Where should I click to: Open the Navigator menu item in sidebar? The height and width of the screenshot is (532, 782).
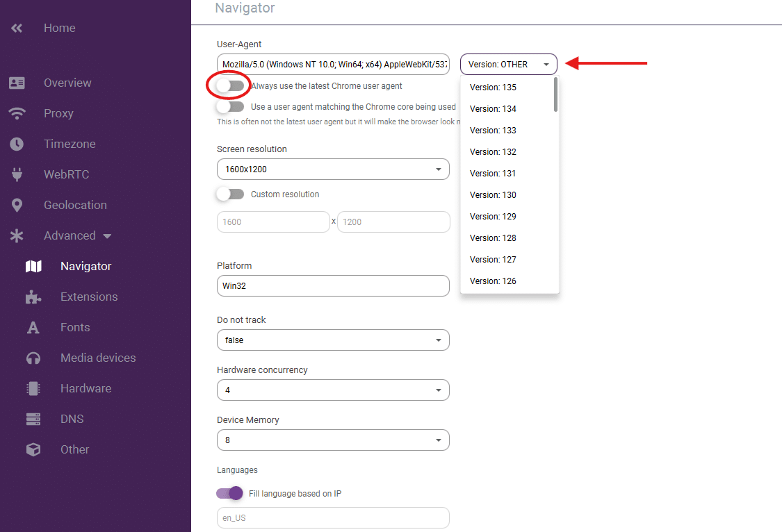coord(85,266)
